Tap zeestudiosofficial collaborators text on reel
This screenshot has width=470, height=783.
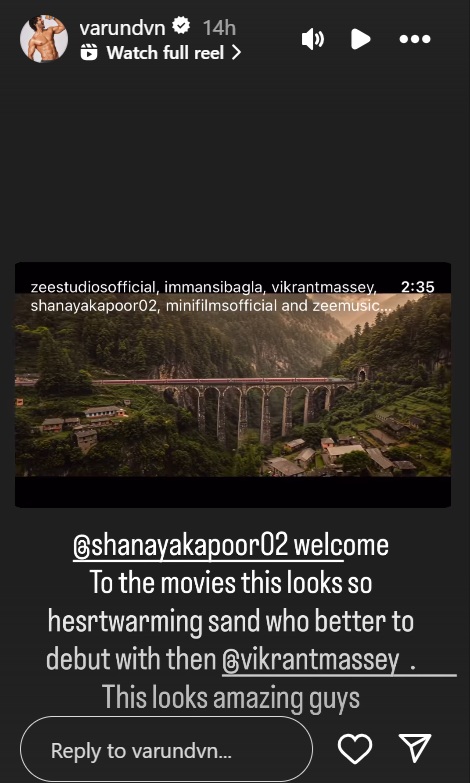(x=93, y=287)
